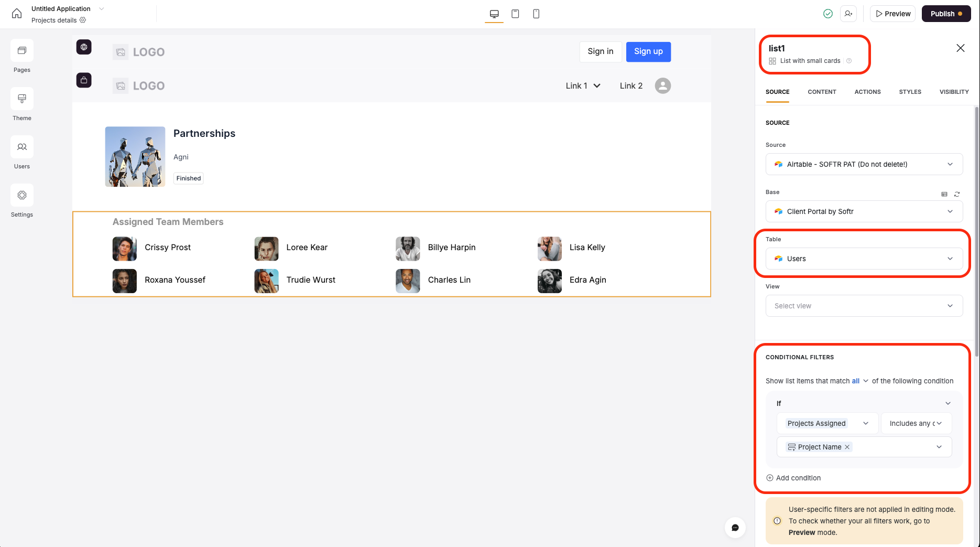Click the globe visibility badge on header

tap(84, 47)
